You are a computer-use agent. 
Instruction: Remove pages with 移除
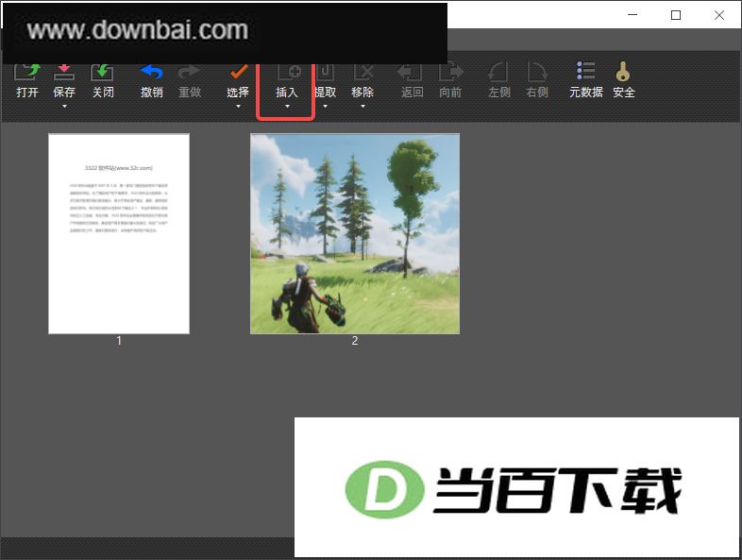click(363, 81)
